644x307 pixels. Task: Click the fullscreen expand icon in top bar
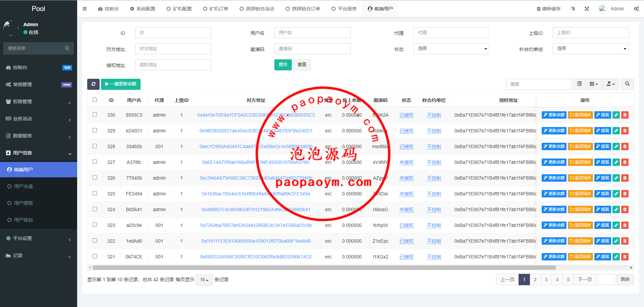587,9
